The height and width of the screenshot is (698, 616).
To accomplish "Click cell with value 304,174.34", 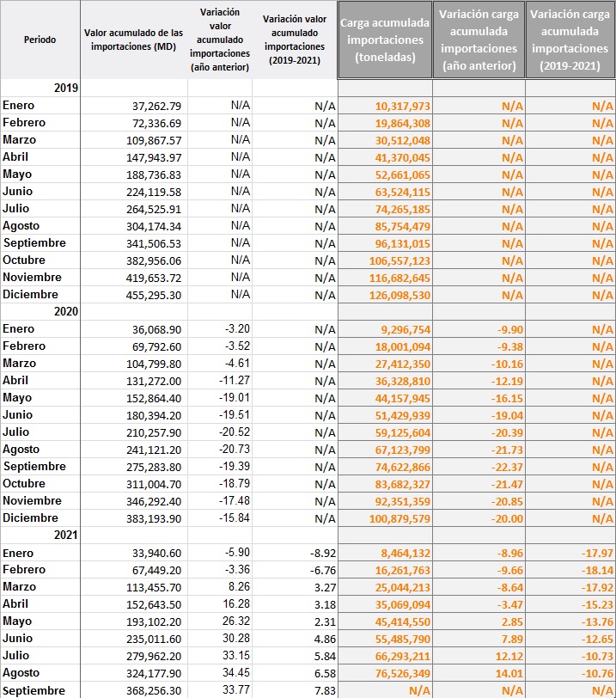I will pos(134,226).
